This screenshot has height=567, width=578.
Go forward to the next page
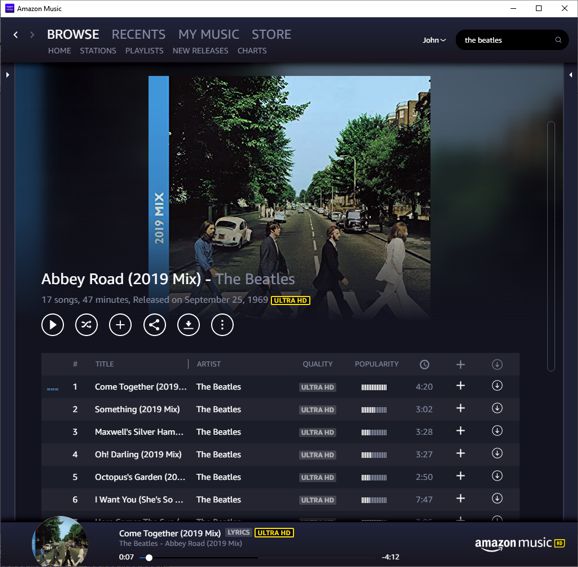[x=32, y=35]
